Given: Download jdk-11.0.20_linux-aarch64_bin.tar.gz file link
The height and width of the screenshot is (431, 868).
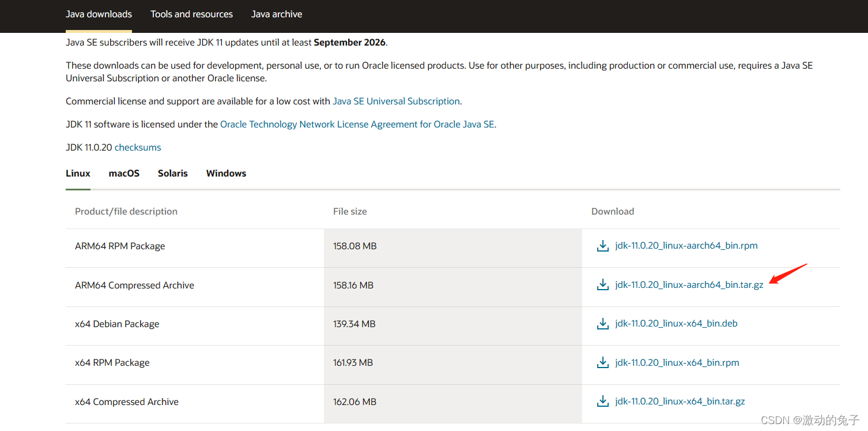Looking at the screenshot, I should [689, 285].
